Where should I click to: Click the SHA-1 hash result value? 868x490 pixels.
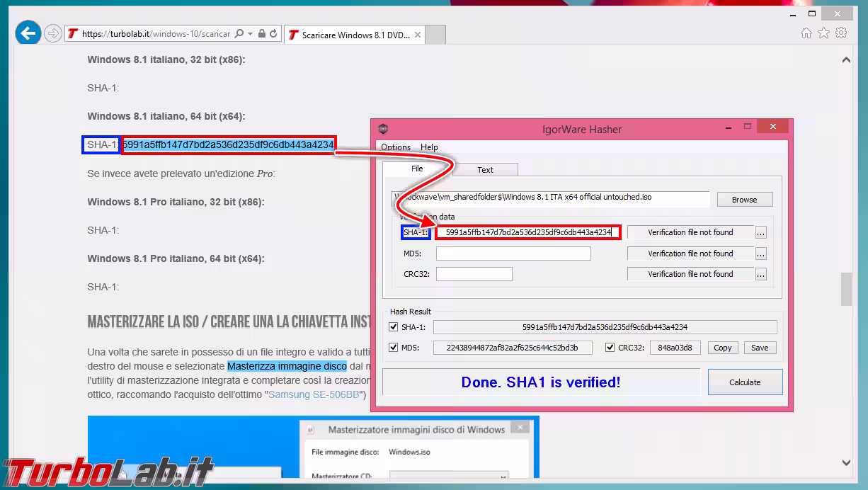tap(605, 327)
